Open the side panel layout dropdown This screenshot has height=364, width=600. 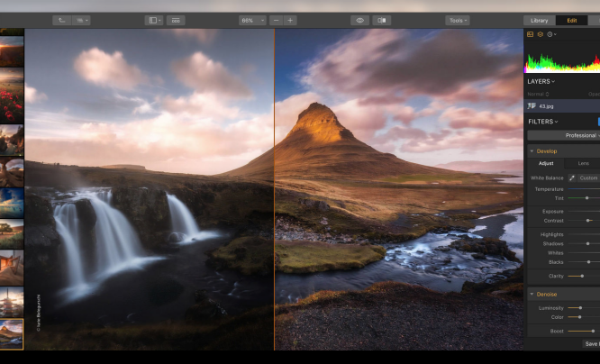tap(154, 21)
